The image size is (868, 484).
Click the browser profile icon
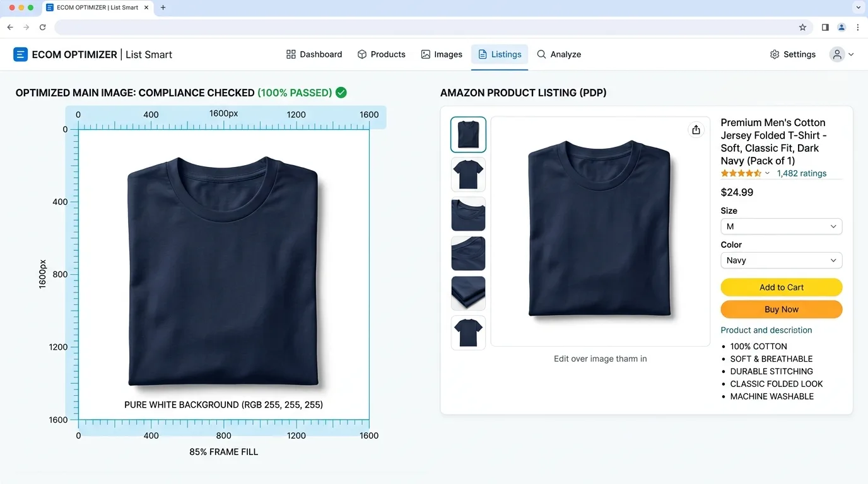[842, 27]
